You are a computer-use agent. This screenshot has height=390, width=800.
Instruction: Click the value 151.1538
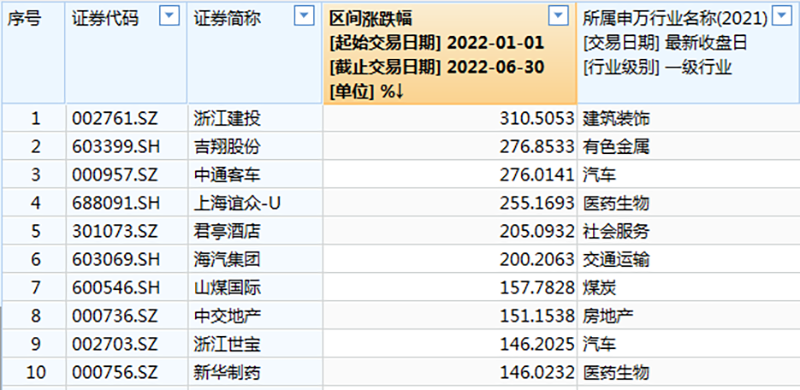point(536,316)
